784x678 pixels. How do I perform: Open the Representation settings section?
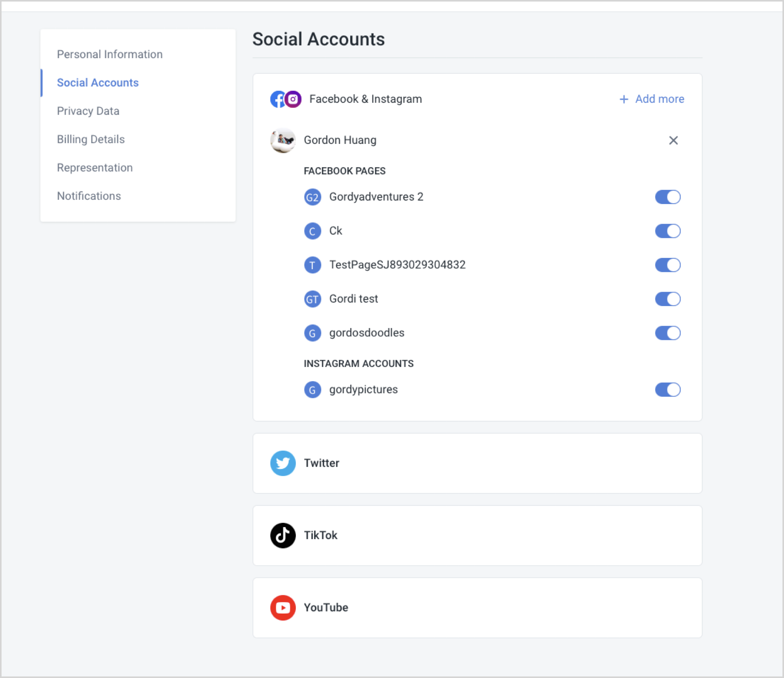tap(95, 168)
